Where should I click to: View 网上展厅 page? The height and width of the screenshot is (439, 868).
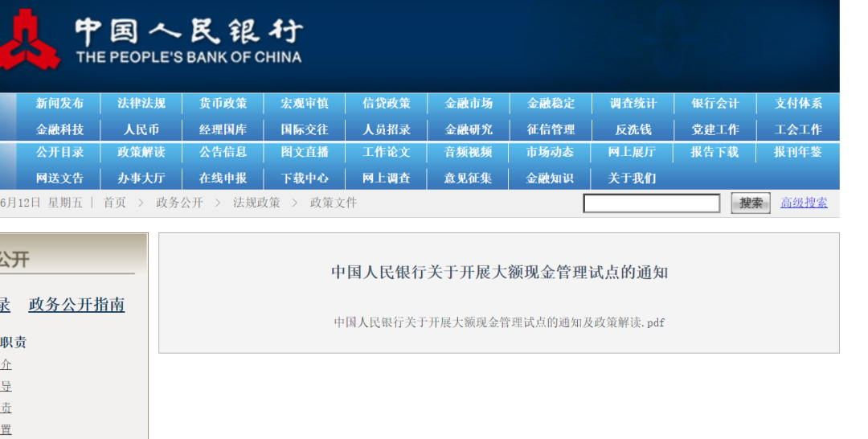click(632, 152)
